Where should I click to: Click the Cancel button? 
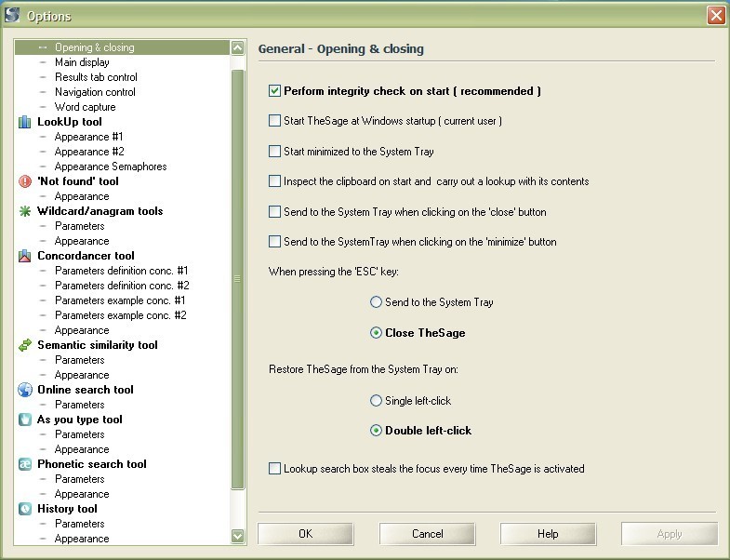pyautogui.click(x=428, y=533)
